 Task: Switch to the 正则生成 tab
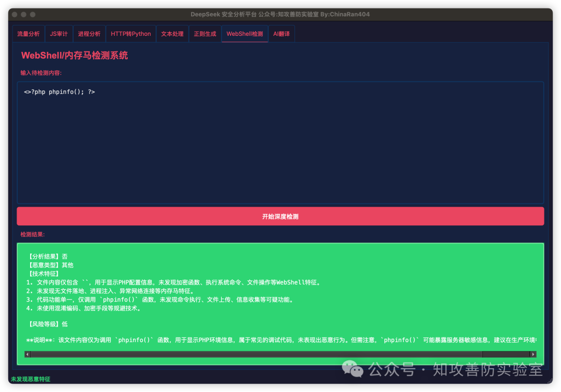(205, 34)
